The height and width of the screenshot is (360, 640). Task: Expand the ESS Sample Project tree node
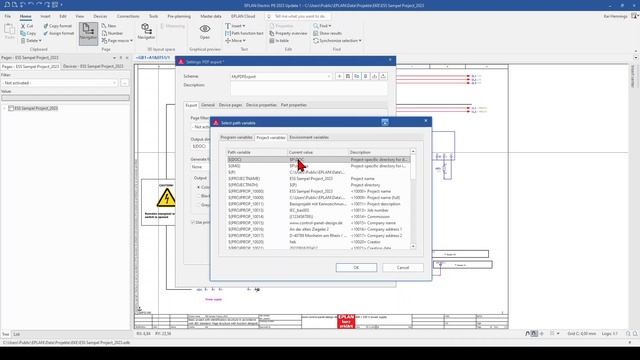(x=4, y=108)
